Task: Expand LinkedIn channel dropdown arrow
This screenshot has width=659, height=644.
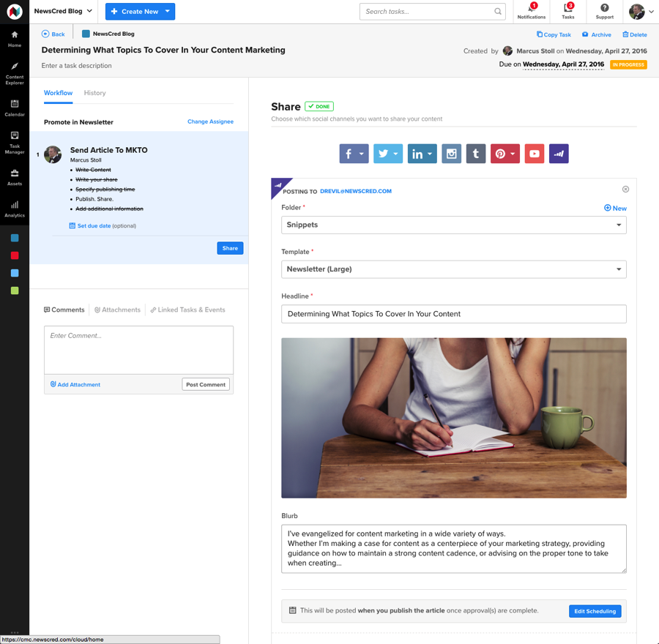Action: 430,154
